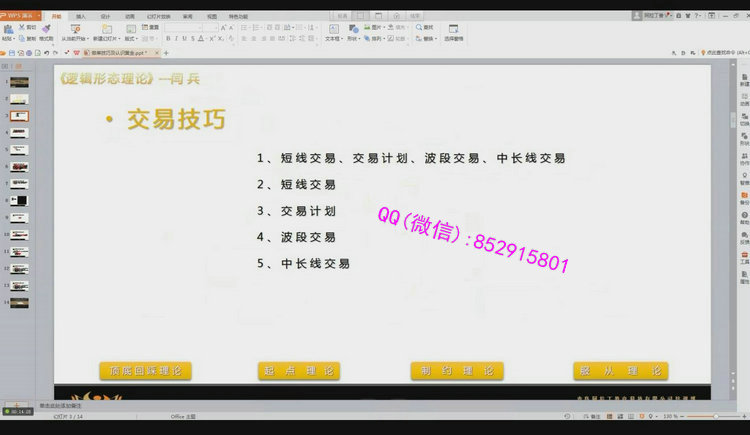750x435 pixels.
Task: Click the Undo arrow in quick access bar
Action: click(x=46, y=52)
